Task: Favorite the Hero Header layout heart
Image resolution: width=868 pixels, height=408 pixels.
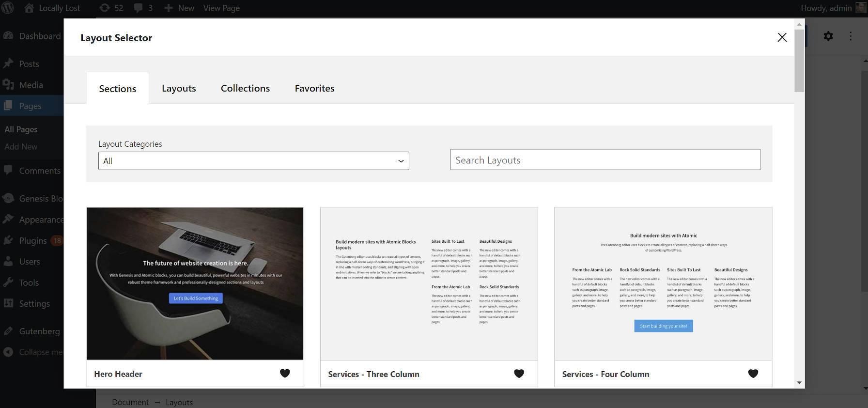Action: (x=285, y=373)
